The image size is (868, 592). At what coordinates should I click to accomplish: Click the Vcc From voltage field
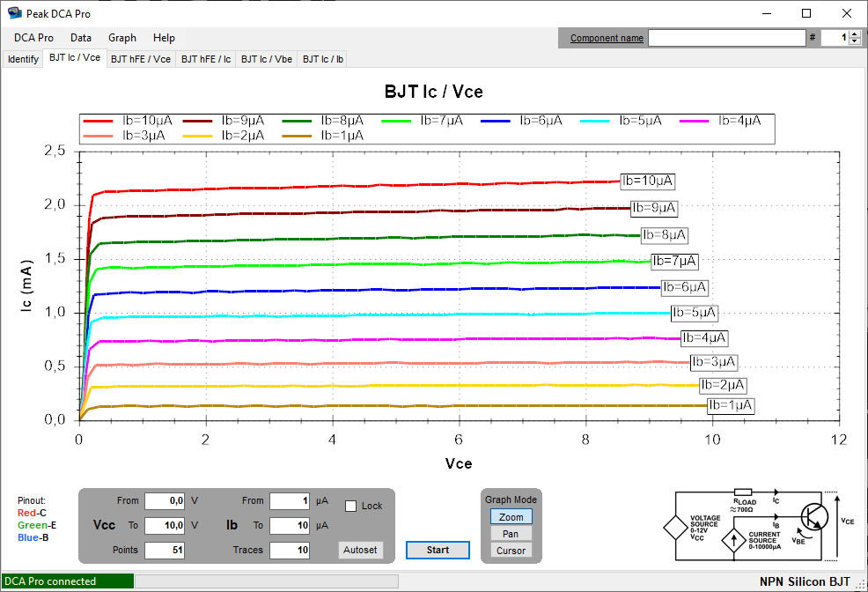coord(165,500)
